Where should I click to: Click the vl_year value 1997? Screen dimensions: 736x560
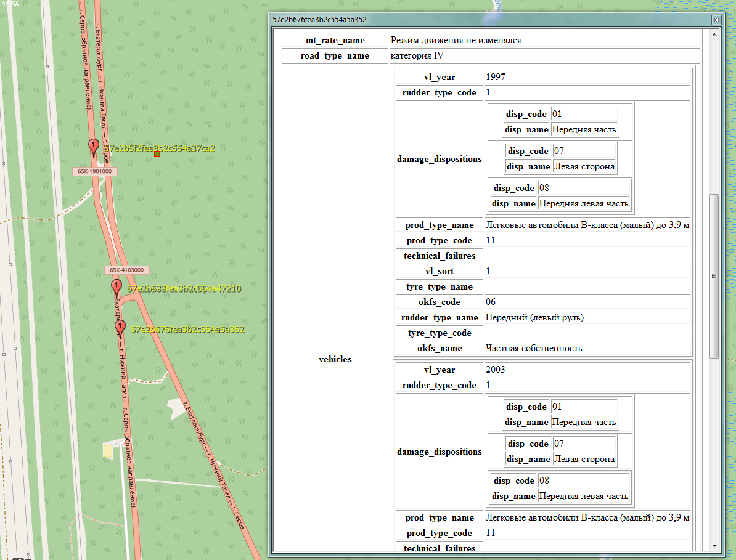click(x=496, y=77)
